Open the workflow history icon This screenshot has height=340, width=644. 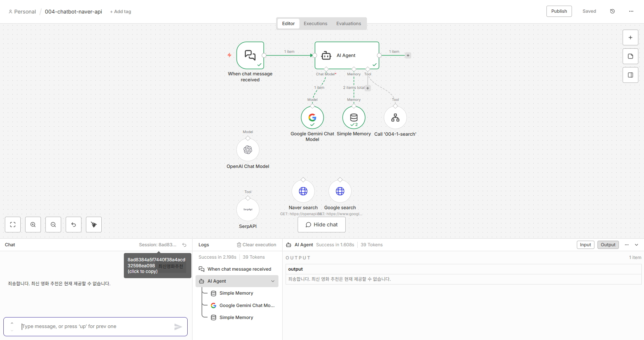tap(612, 11)
